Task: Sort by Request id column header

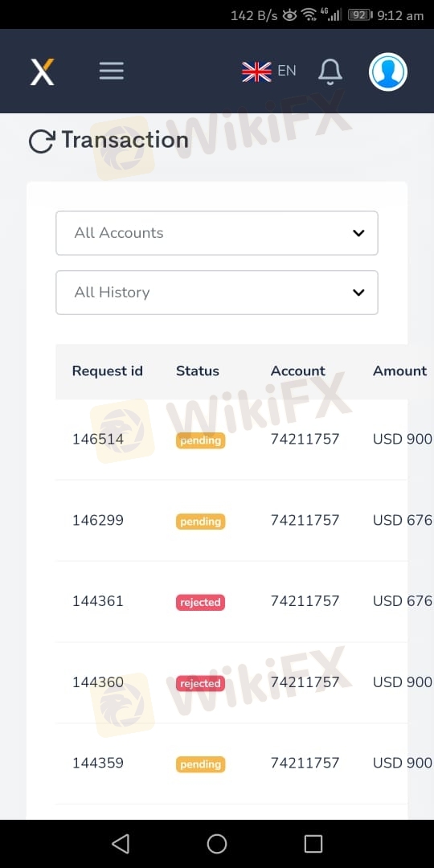Action: pyautogui.click(x=108, y=371)
